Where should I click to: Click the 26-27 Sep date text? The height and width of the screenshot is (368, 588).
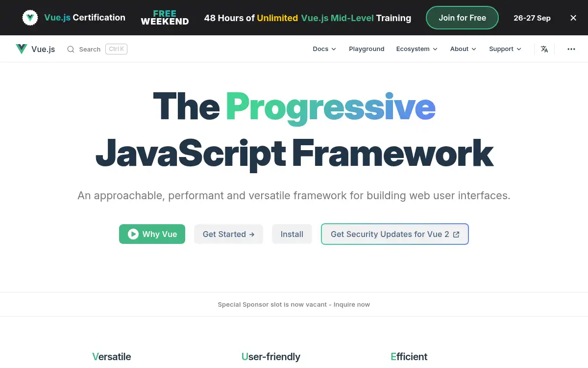pyautogui.click(x=532, y=18)
